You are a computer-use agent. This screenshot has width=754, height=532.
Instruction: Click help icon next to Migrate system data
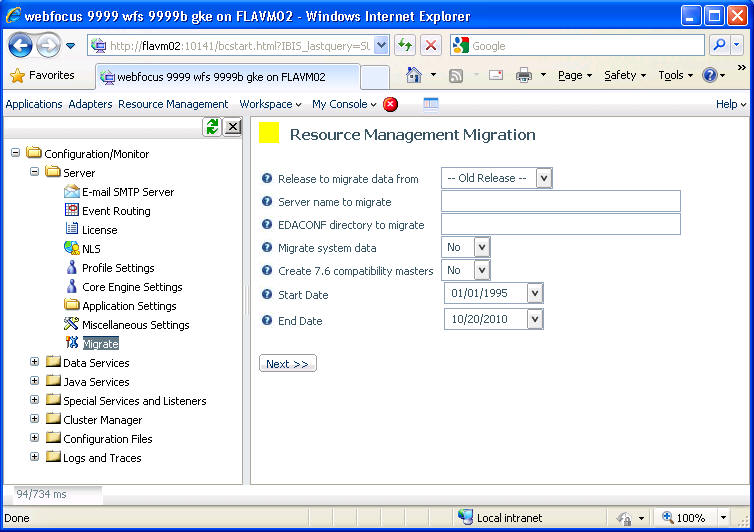(x=267, y=248)
